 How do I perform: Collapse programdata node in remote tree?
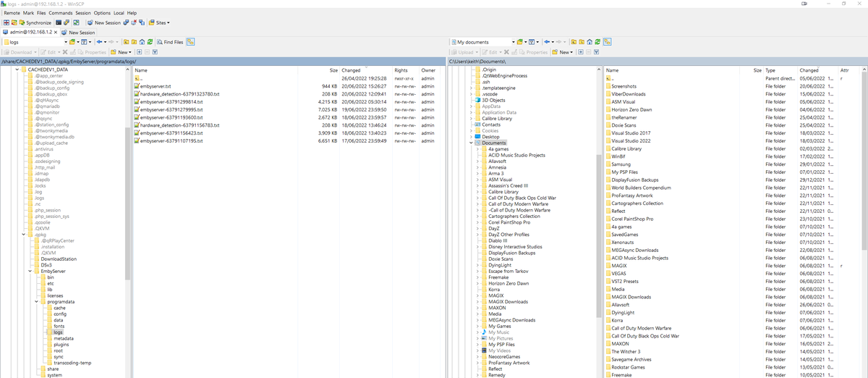click(38, 302)
